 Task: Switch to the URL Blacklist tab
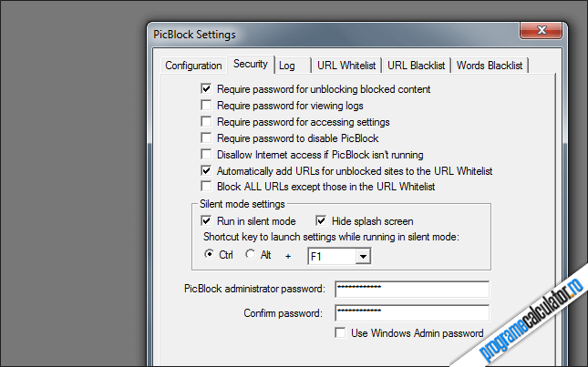click(417, 66)
